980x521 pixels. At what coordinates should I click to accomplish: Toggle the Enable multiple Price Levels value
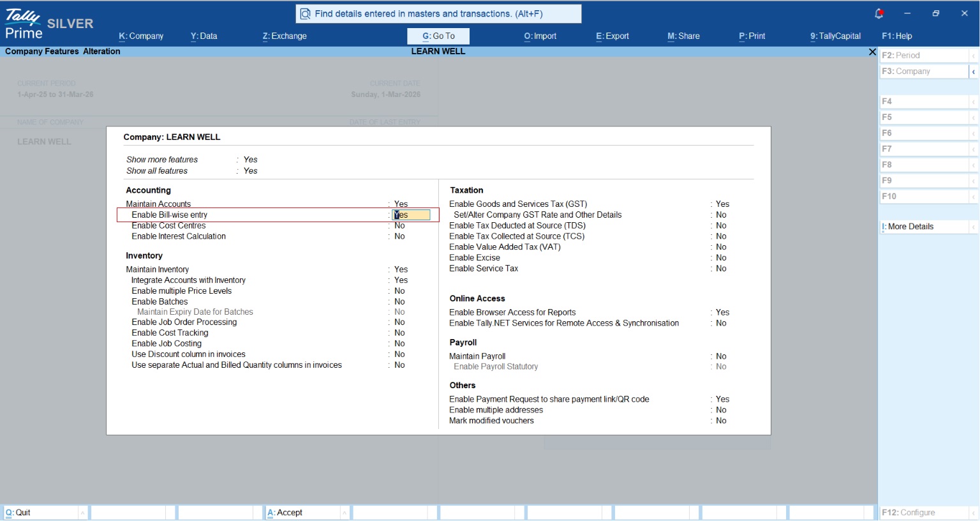tap(399, 291)
